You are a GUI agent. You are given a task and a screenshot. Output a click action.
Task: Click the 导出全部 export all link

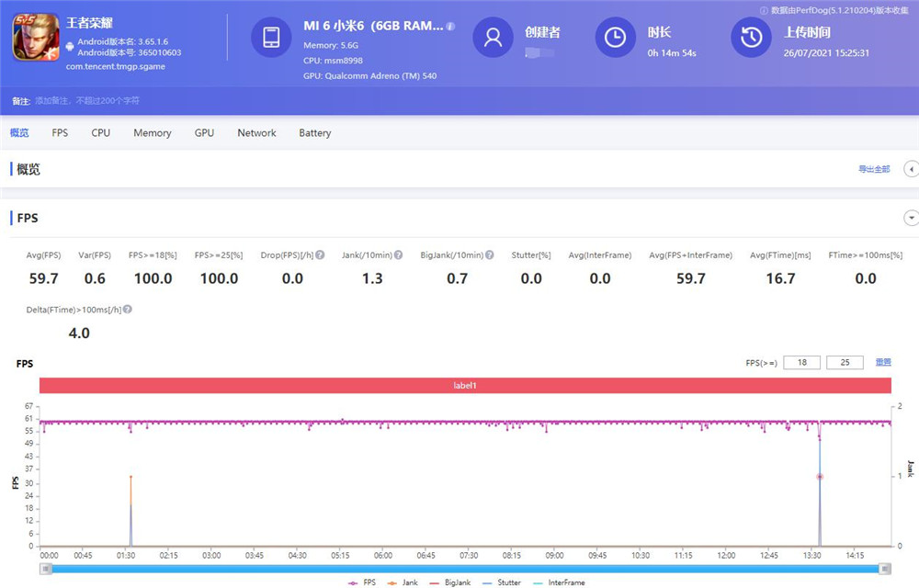point(876,169)
